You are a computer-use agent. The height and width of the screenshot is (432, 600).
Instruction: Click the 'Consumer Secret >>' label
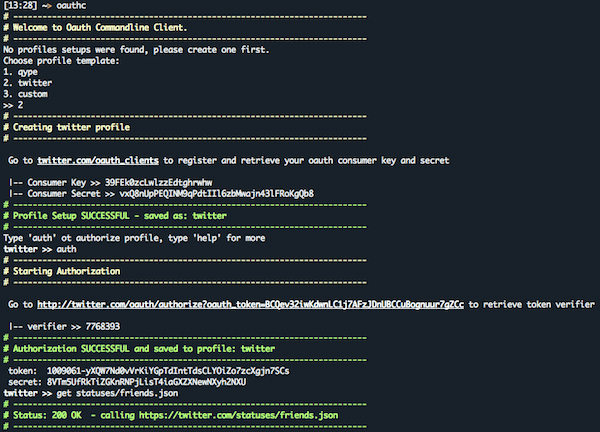(71, 194)
